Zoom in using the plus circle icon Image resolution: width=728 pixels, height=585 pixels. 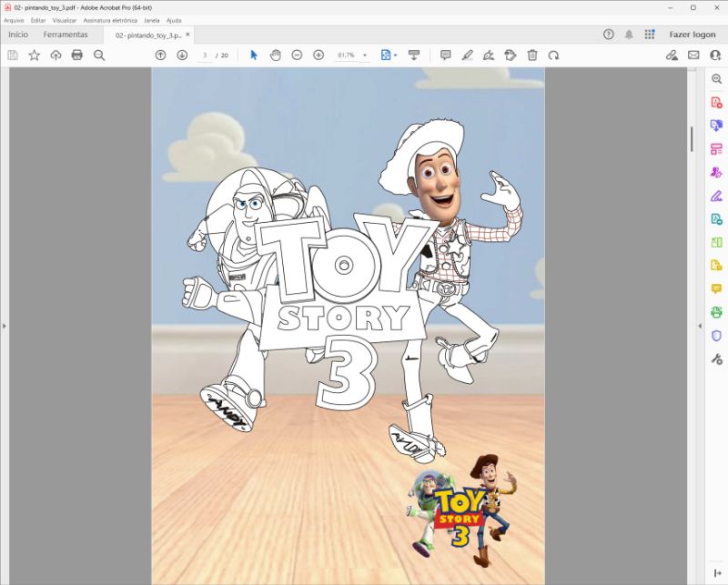click(318, 55)
